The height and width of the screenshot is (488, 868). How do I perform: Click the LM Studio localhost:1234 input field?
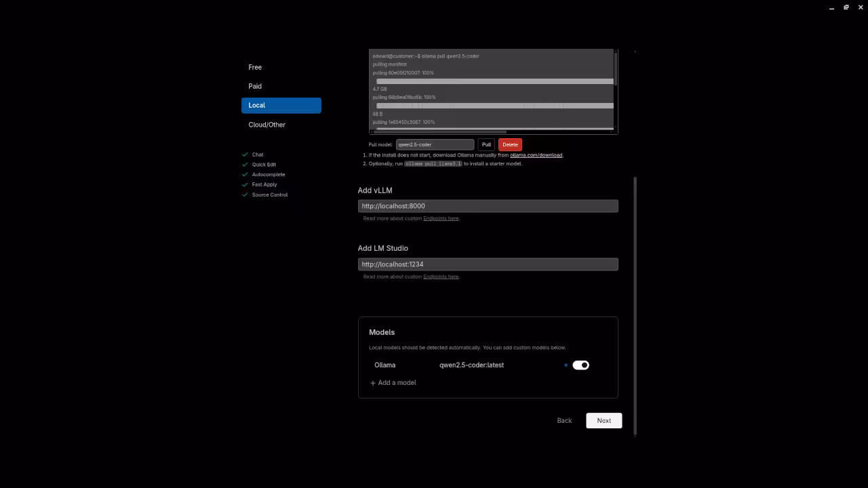click(x=488, y=264)
